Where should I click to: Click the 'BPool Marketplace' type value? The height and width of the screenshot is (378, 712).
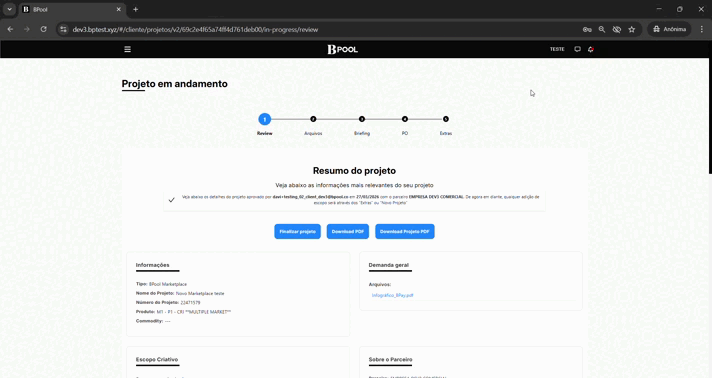click(x=168, y=284)
